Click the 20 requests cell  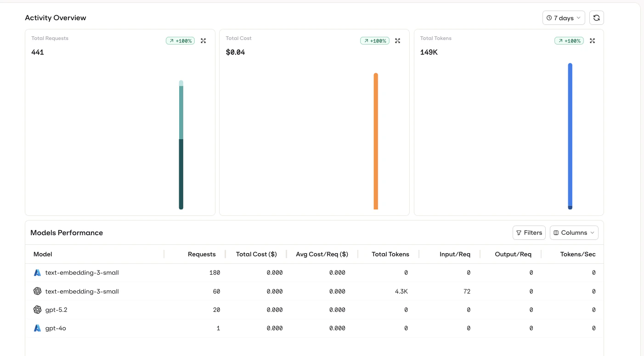click(x=216, y=310)
